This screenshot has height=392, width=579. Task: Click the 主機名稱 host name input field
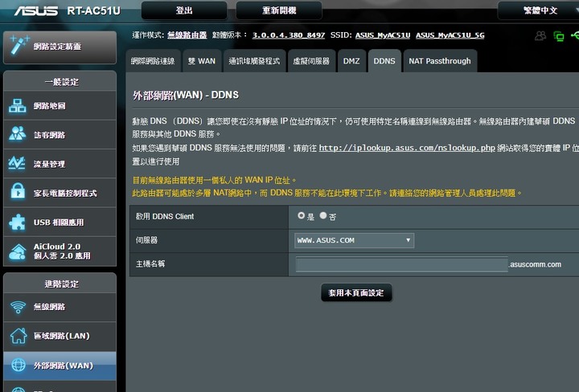402,264
